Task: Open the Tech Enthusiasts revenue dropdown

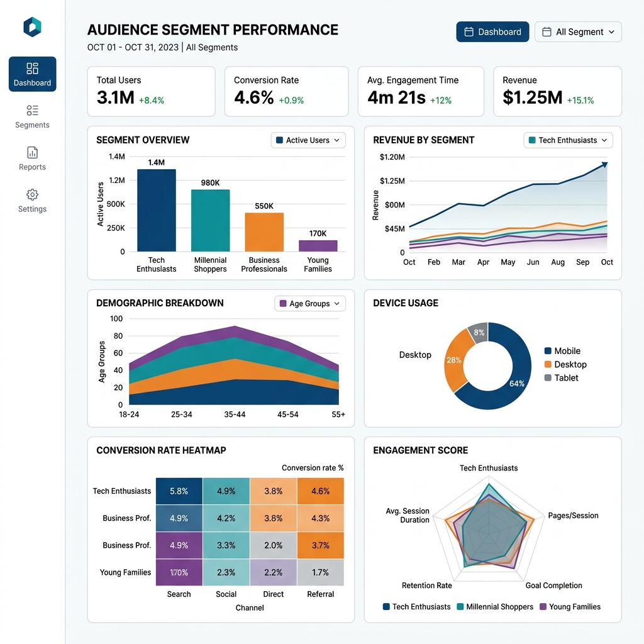Action: coord(568,140)
